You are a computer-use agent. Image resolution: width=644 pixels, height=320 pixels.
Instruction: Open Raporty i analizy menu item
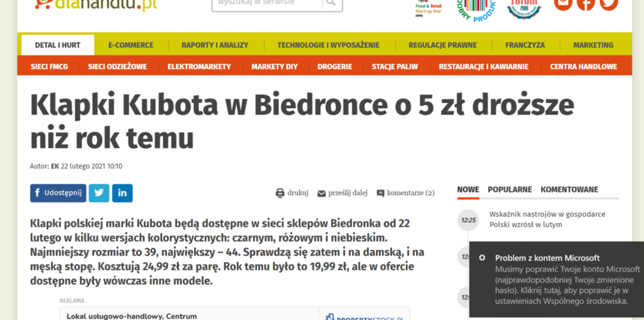coord(215,45)
